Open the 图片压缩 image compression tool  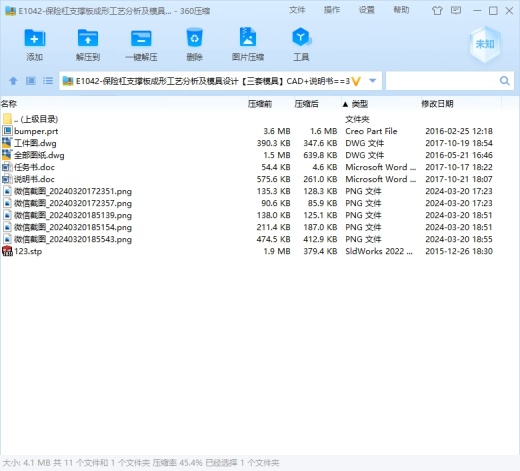[248, 37]
